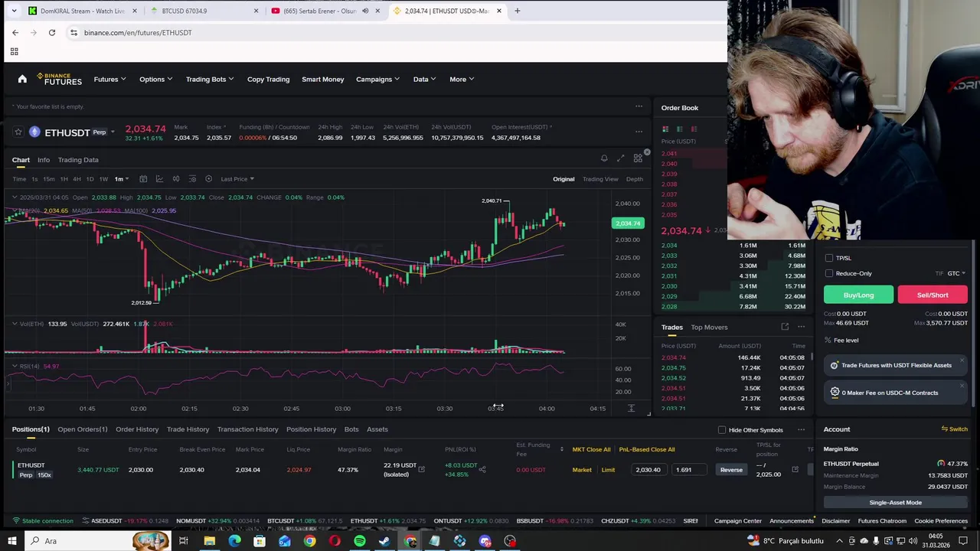
Task: Collapse the RSI(14) indicator arrow
Action: [x=14, y=366]
